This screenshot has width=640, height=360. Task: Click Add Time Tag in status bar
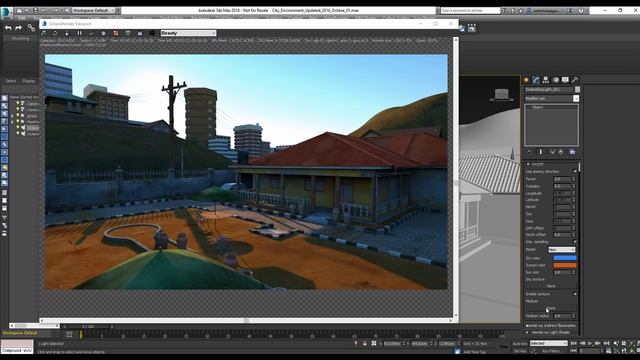click(x=475, y=351)
